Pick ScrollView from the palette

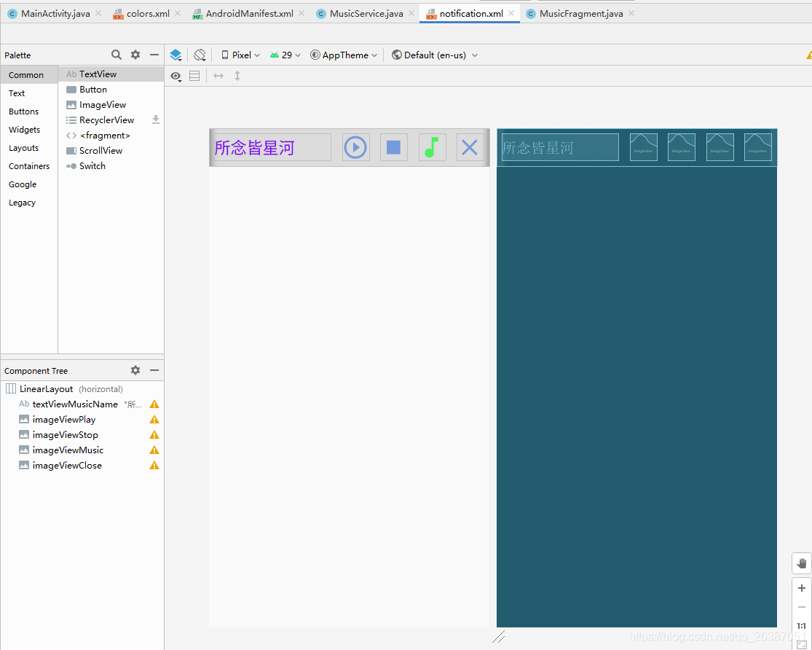[x=111, y=151]
